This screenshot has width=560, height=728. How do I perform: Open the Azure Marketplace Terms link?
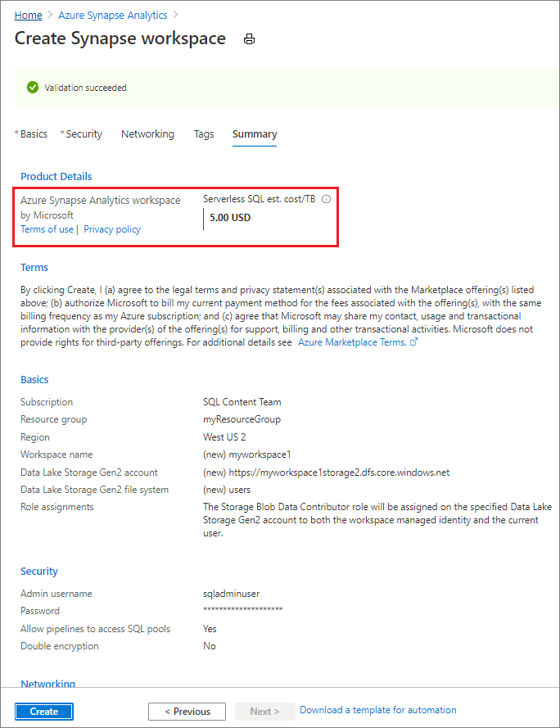click(x=351, y=342)
